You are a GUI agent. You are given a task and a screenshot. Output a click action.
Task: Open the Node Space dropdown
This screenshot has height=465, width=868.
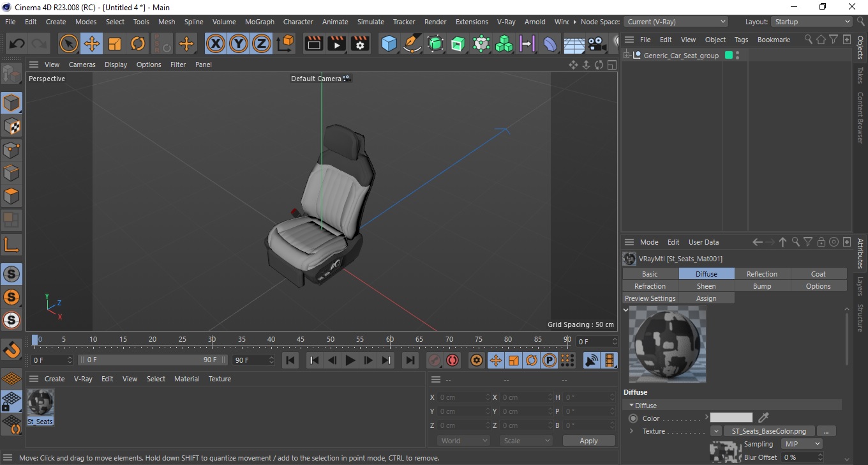tap(675, 22)
